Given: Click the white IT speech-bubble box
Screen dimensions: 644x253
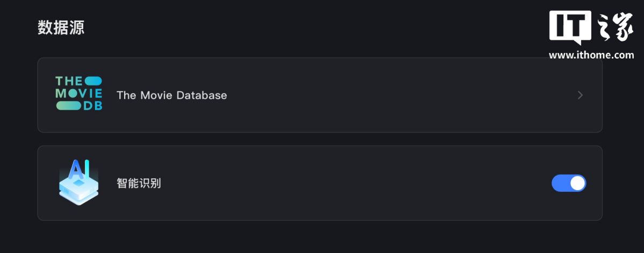Looking at the screenshot, I should pos(570,26).
